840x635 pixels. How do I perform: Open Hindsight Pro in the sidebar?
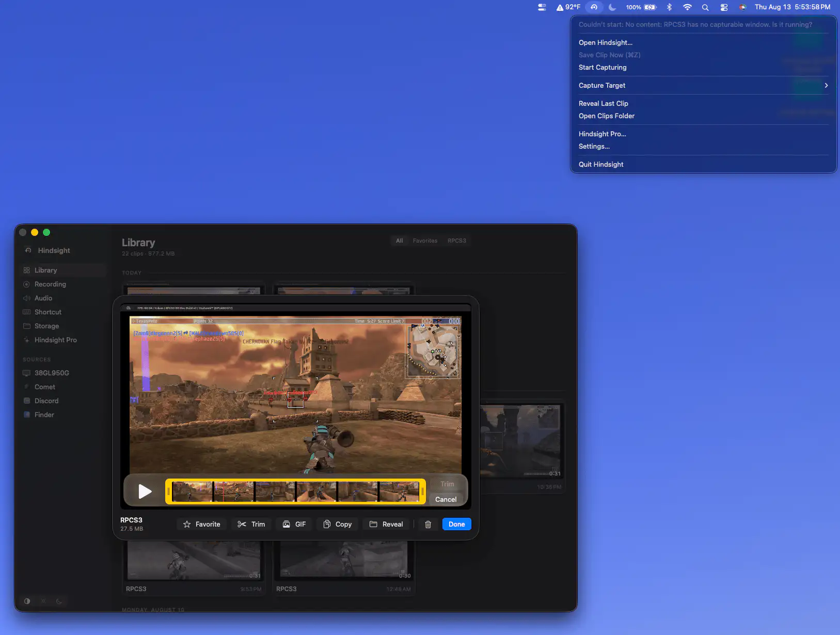pyautogui.click(x=63, y=340)
